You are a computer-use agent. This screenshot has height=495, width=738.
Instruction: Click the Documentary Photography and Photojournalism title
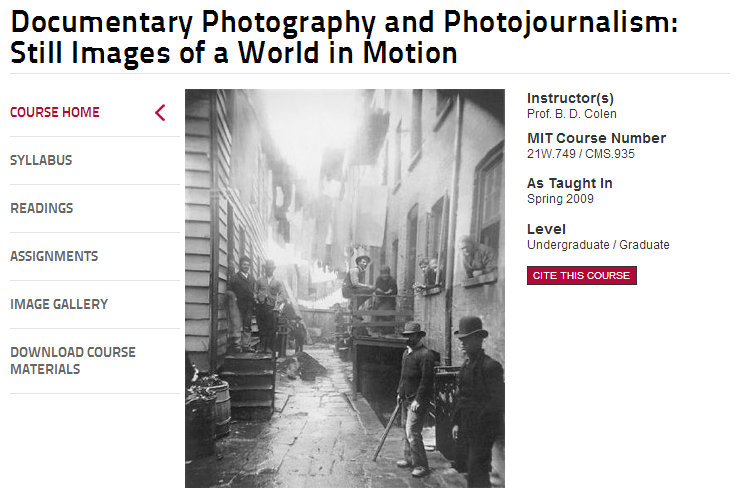(344, 22)
